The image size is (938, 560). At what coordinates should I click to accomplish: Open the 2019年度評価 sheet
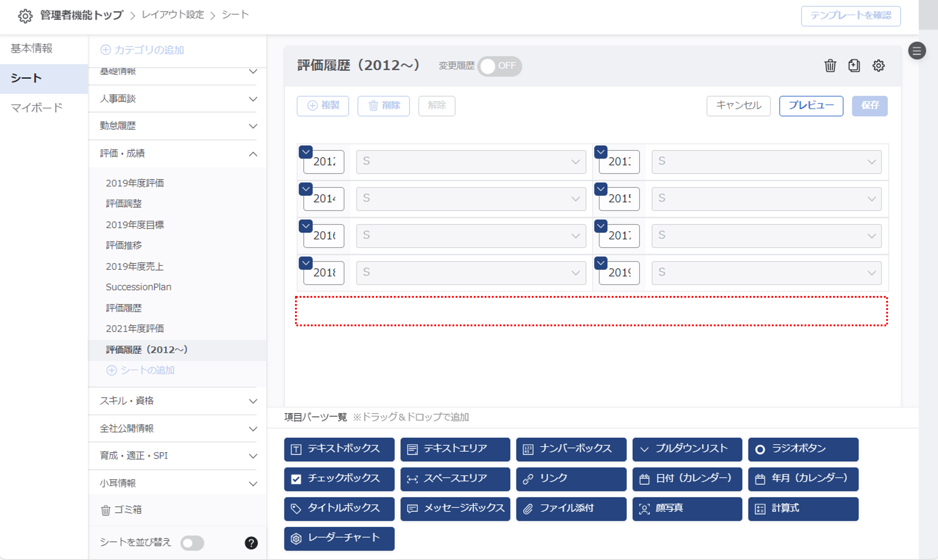pyautogui.click(x=135, y=183)
